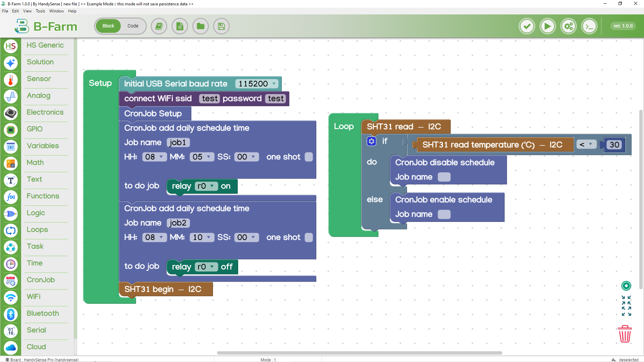Screen dimensions: 644x362
Task: Open the baud rate 115200 dropdown
Action: 257,84
